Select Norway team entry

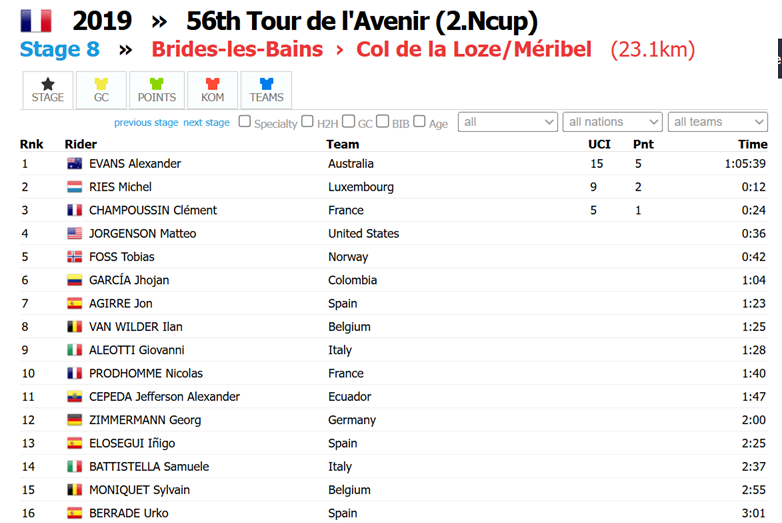pyautogui.click(x=348, y=257)
